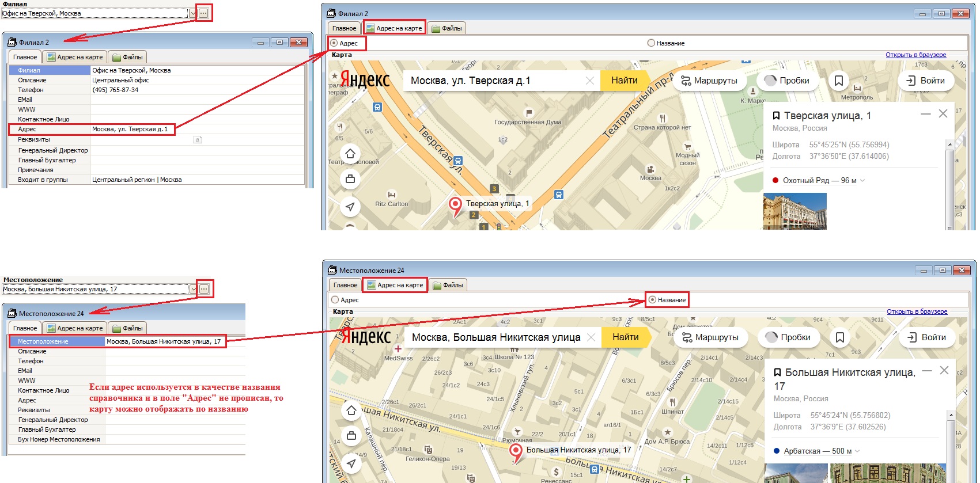The image size is (980, 483).
Task: Close the Большая Никитская улица, 17 card
Action: (944, 371)
